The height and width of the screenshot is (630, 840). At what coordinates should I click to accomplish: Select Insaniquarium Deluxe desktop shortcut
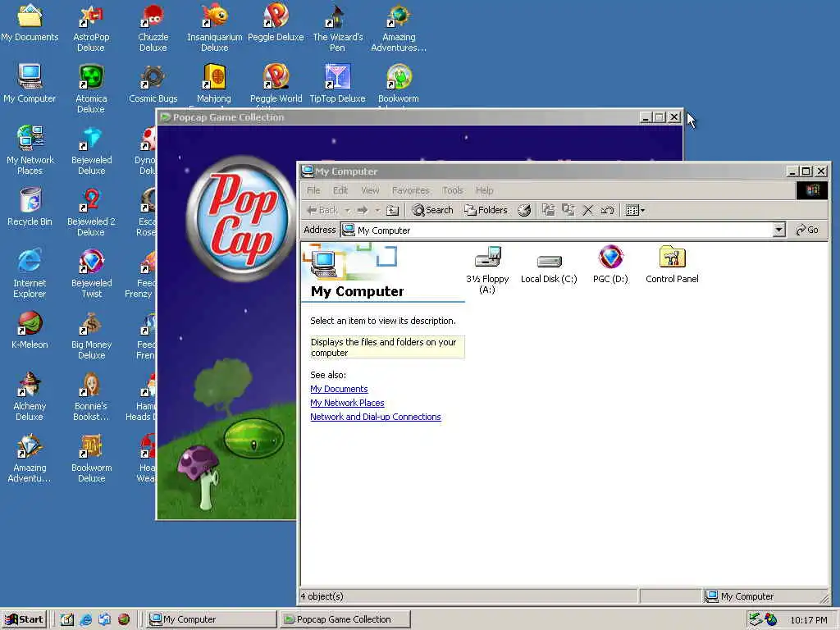(214, 29)
